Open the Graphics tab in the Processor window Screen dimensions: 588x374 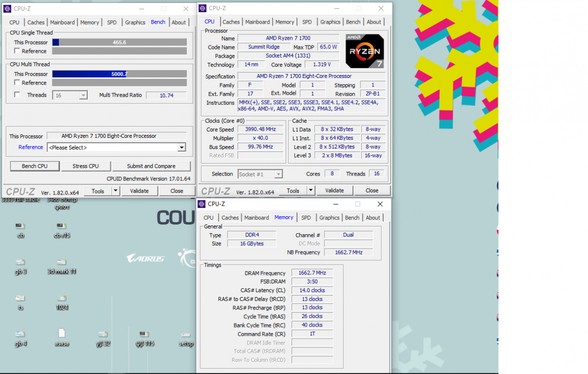click(x=330, y=22)
